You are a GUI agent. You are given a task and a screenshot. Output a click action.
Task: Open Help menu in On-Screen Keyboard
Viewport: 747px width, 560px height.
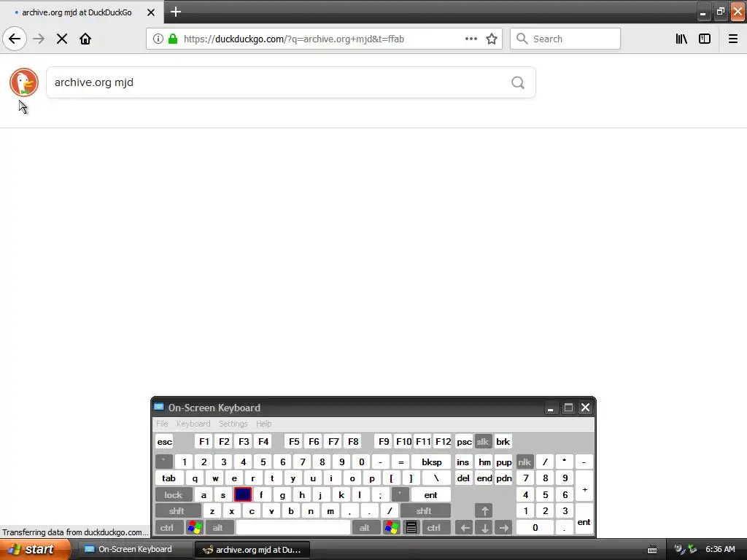(263, 424)
